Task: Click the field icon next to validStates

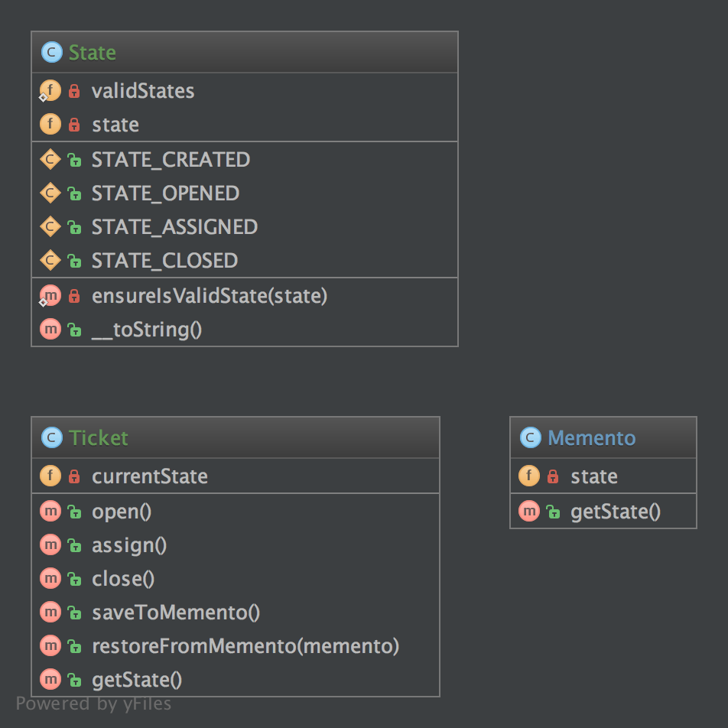Action: tap(50, 92)
